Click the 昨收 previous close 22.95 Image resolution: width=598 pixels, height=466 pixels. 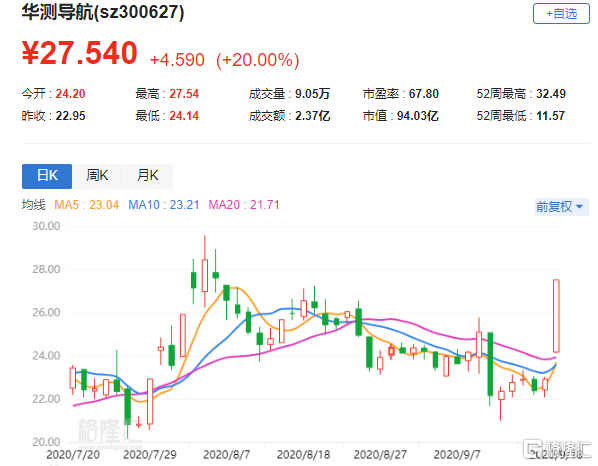[x=71, y=116]
